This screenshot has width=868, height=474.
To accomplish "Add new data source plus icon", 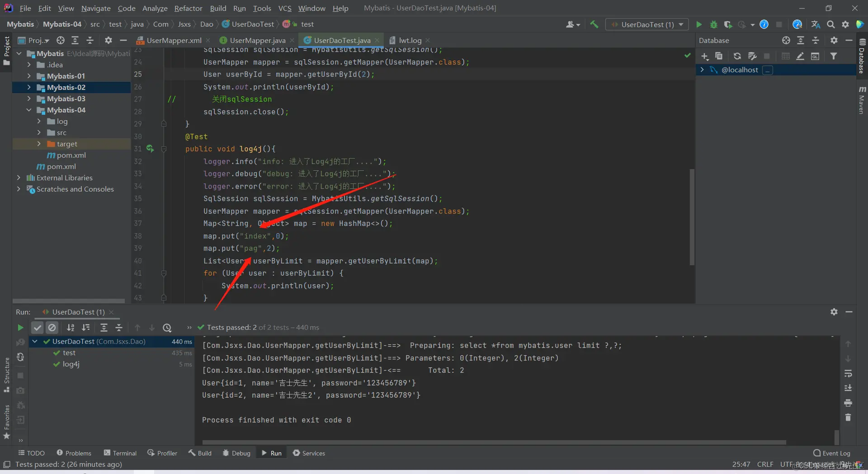I will pyautogui.click(x=704, y=56).
